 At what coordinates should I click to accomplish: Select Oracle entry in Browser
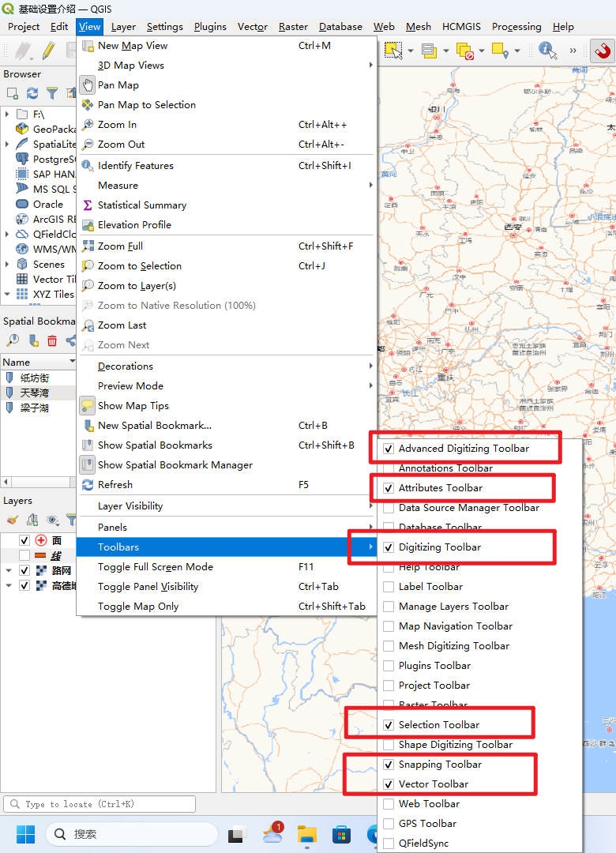pos(48,205)
